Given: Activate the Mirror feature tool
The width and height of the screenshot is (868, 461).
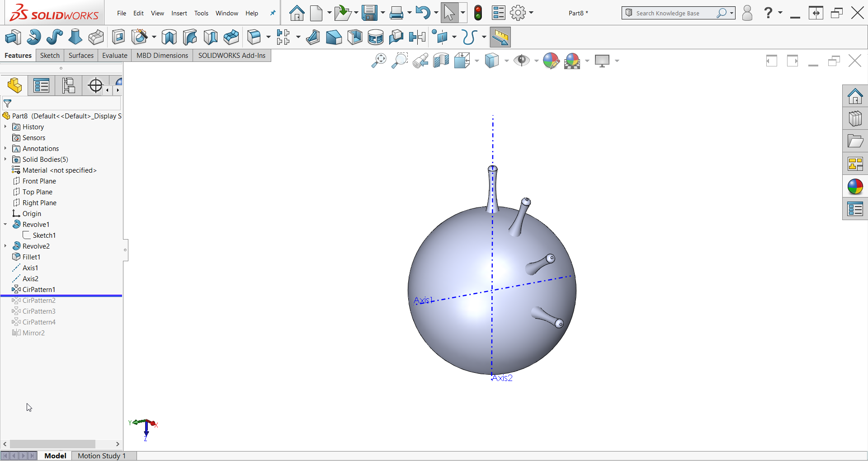Looking at the screenshot, I should click(x=417, y=37).
